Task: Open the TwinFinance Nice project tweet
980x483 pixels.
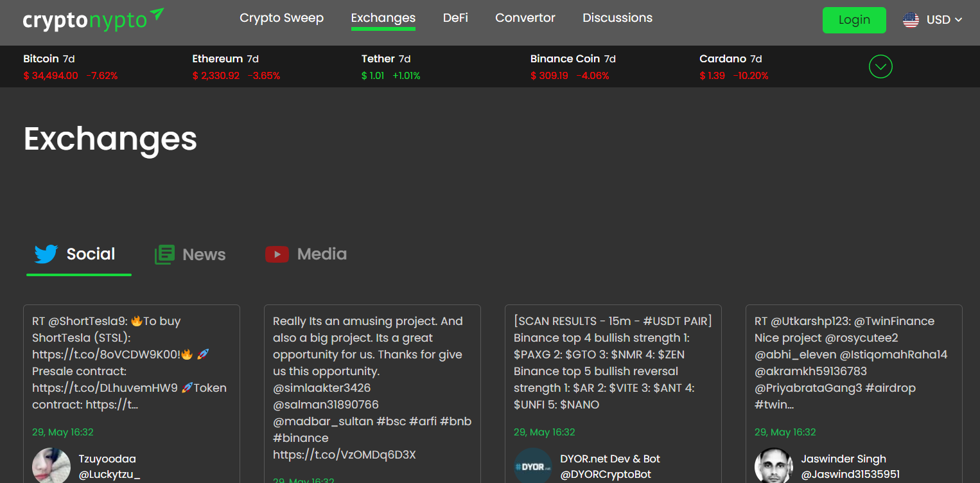Action: [851, 363]
